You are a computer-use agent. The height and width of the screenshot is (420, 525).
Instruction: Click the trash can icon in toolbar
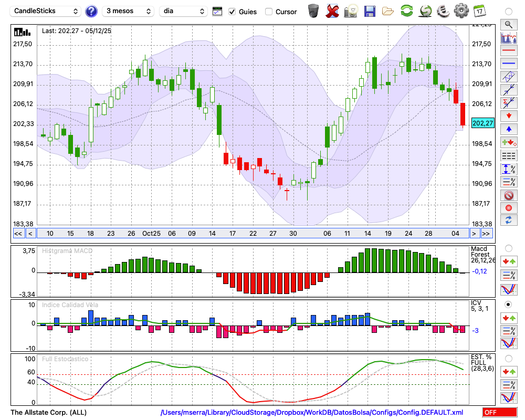click(313, 11)
